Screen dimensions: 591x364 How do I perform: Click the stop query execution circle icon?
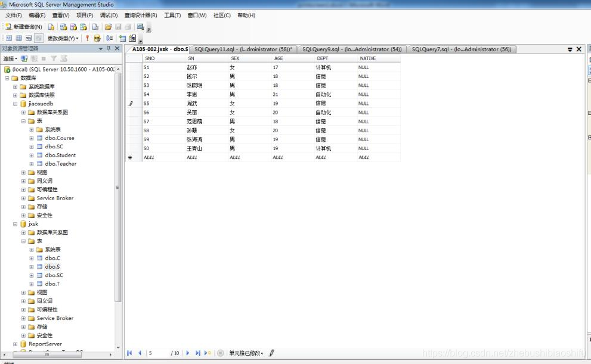click(221, 353)
